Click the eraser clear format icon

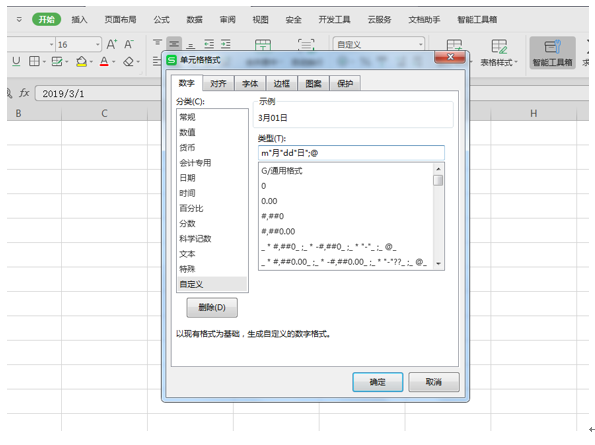coord(128,61)
